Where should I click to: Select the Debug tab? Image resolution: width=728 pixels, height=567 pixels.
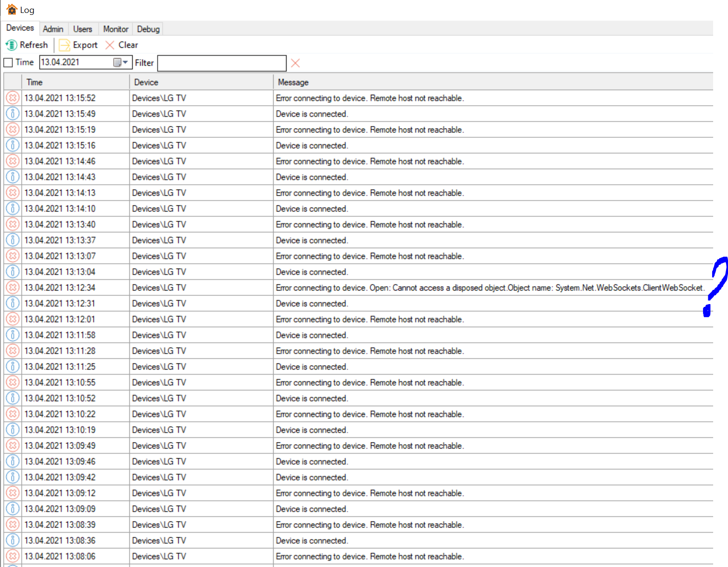[x=148, y=29]
